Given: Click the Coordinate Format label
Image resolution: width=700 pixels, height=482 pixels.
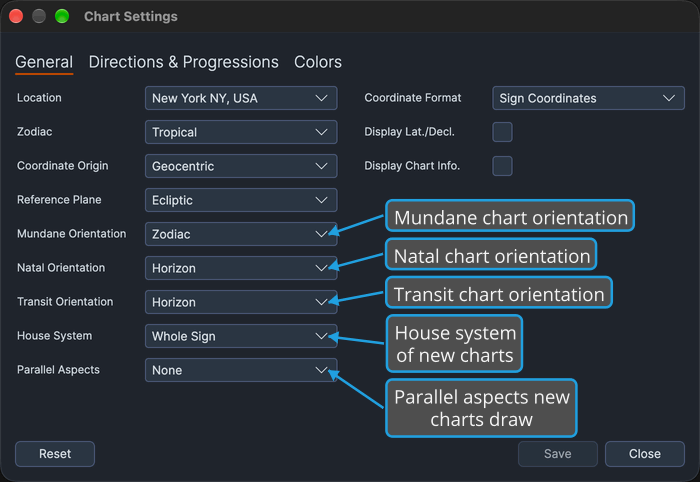Looking at the screenshot, I should (x=412, y=98).
